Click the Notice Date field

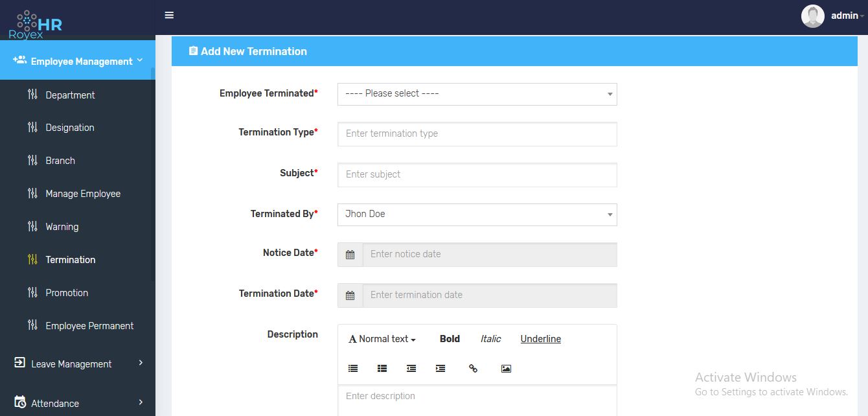click(490, 255)
